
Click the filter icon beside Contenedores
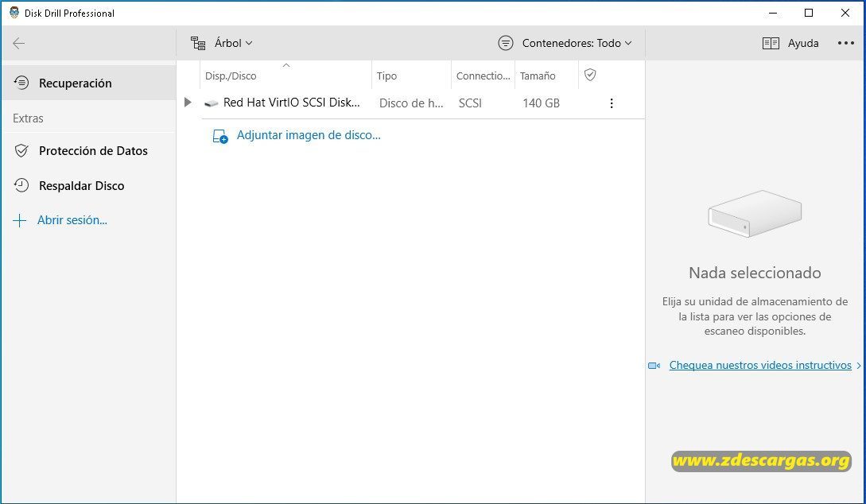(x=505, y=43)
